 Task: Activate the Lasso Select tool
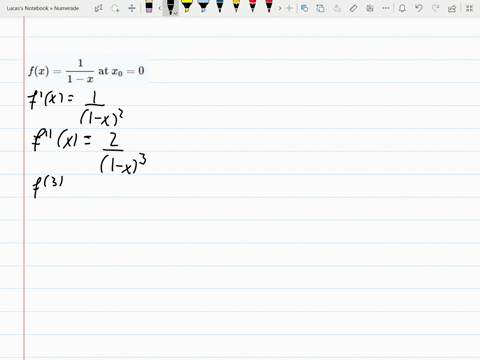115,8
